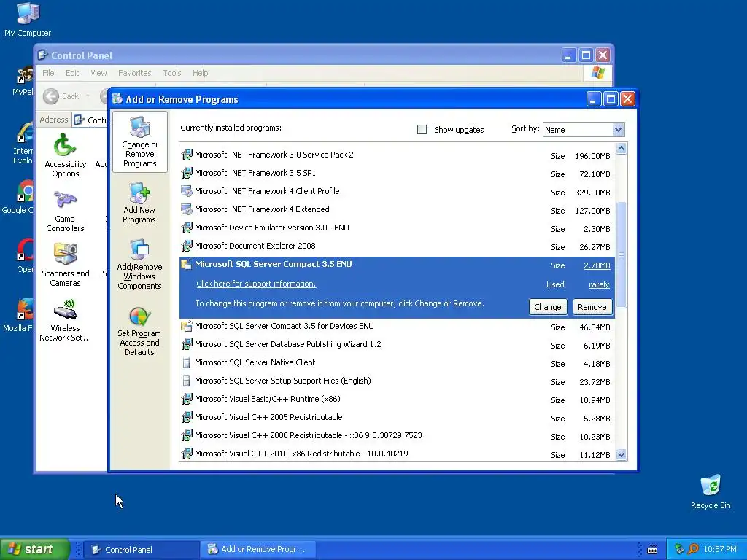Click icon of Visual Basic/C++ Runtime (x86)
Screen dimensions: 747x560
click(x=187, y=399)
